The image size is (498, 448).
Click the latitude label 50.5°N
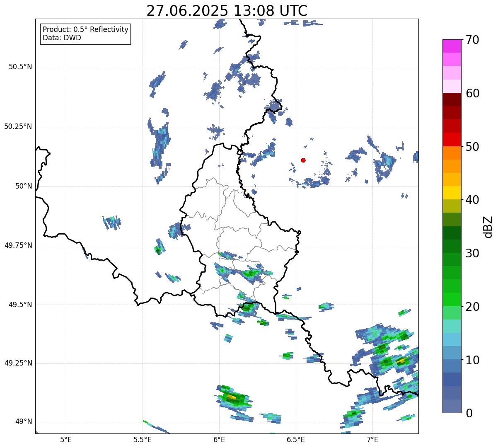click(x=20, y=67)
